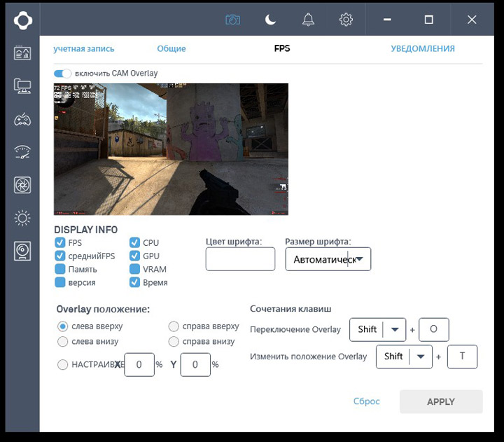Switch to the УВЕДОМЛЕНИЯ tab
The height and width of the screenshot is (442, 504).
coord(423,48)
